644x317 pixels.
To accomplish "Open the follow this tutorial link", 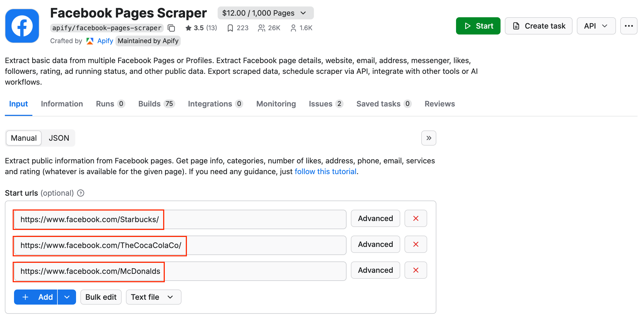I will coord(325,171).
